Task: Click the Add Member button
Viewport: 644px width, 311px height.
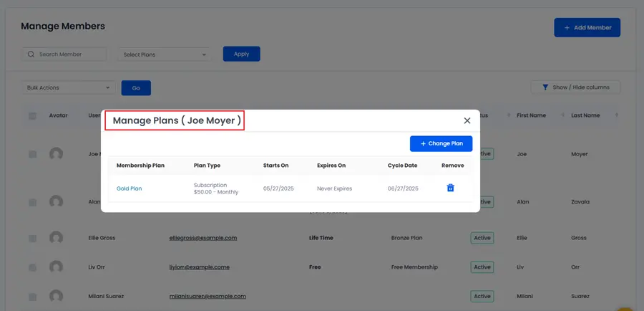Action: point(587,27)
